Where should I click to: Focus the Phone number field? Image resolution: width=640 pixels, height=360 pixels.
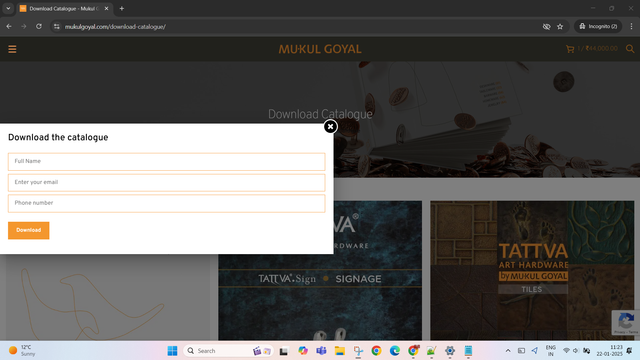[167, 203]
